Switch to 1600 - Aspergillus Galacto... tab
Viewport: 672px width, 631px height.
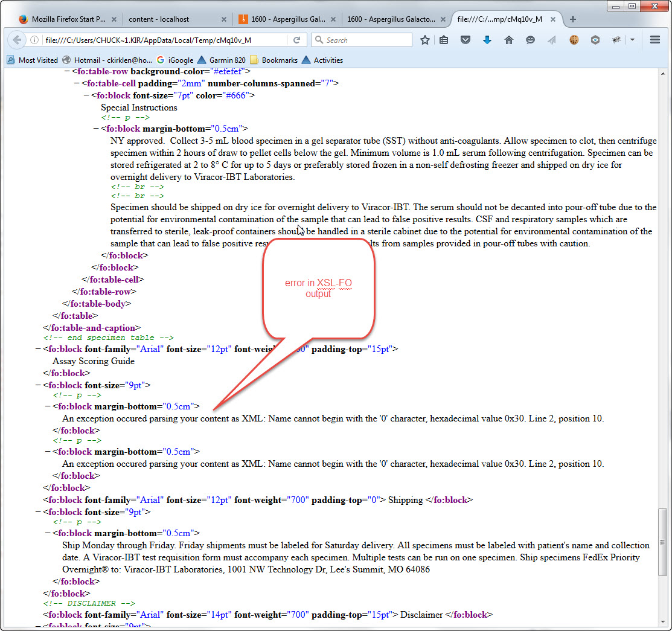point(391,19)
